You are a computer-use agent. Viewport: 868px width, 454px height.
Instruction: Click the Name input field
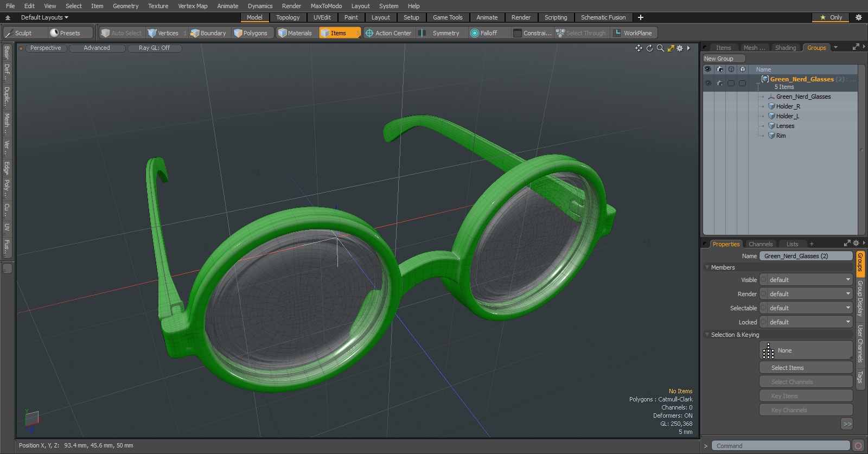[806, 256]
